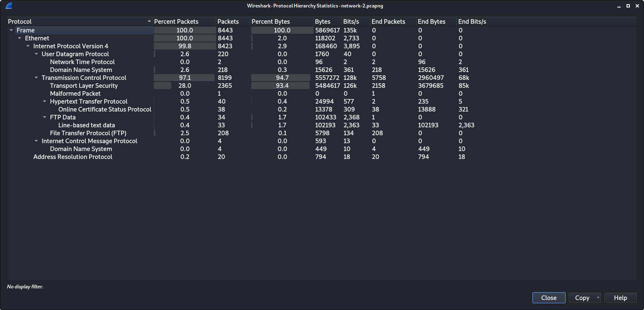Select Online Certificate Status Protocol row
The height and width of the screenshot is (310, 644).
(322, 109)
